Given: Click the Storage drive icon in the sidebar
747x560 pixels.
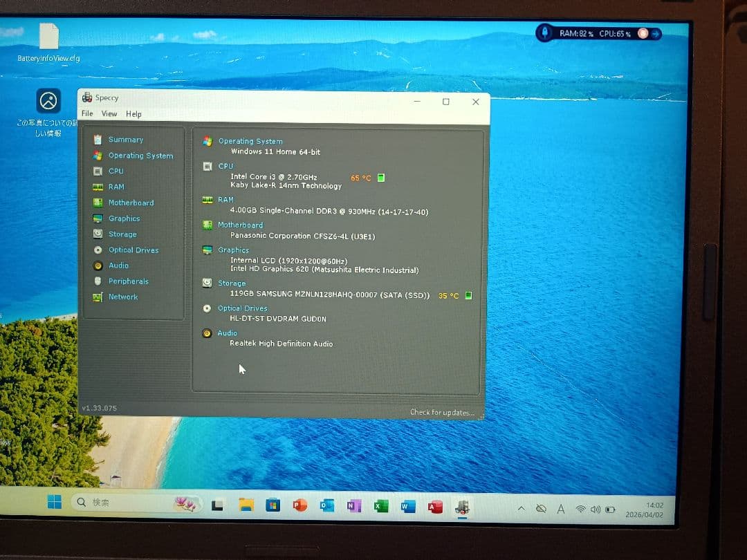Looking at the screenshot, I should tap(98, 234).
